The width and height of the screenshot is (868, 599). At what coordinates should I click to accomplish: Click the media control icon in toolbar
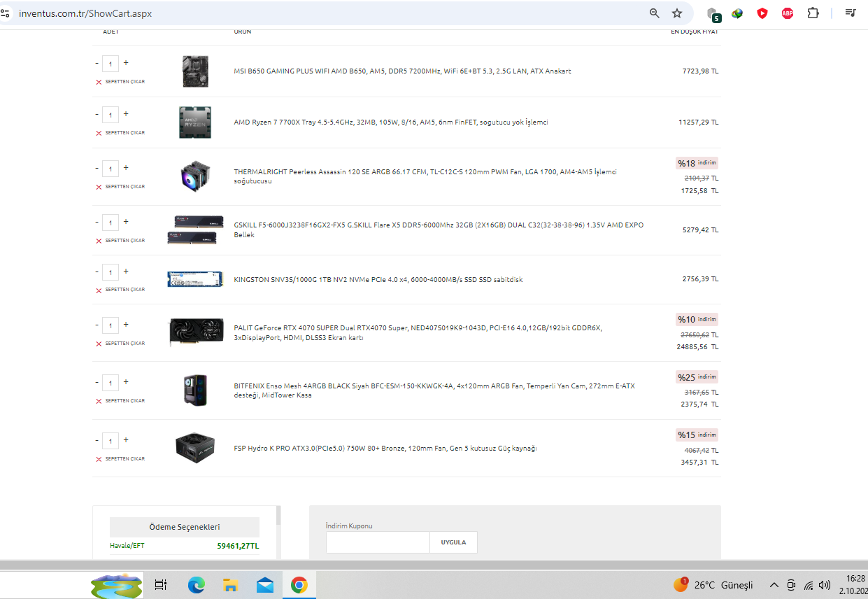(851, 13)
